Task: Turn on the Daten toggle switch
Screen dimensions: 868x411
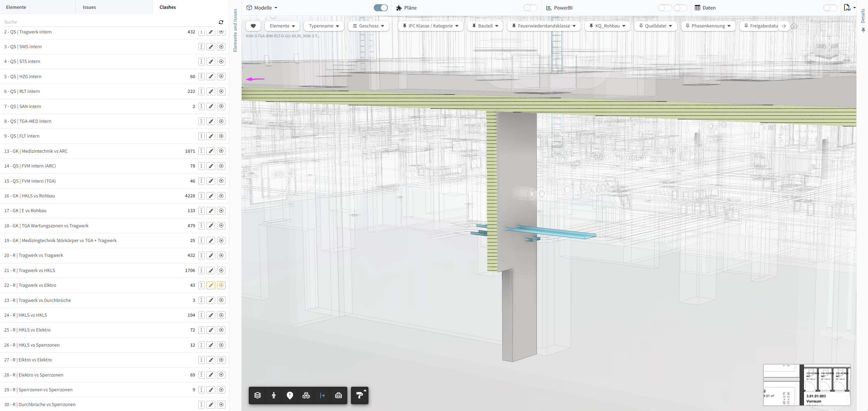Action: tap(830, 8)
